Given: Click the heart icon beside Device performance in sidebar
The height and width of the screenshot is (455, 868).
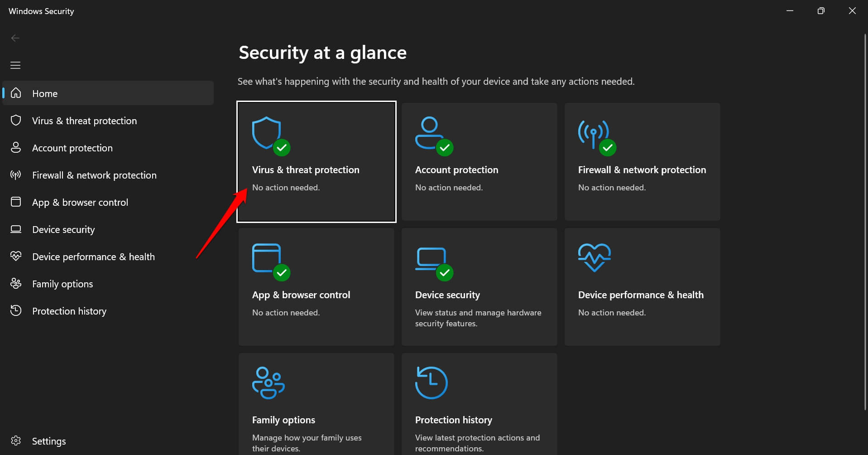Looking at the screenshot, I should [16, 256].
